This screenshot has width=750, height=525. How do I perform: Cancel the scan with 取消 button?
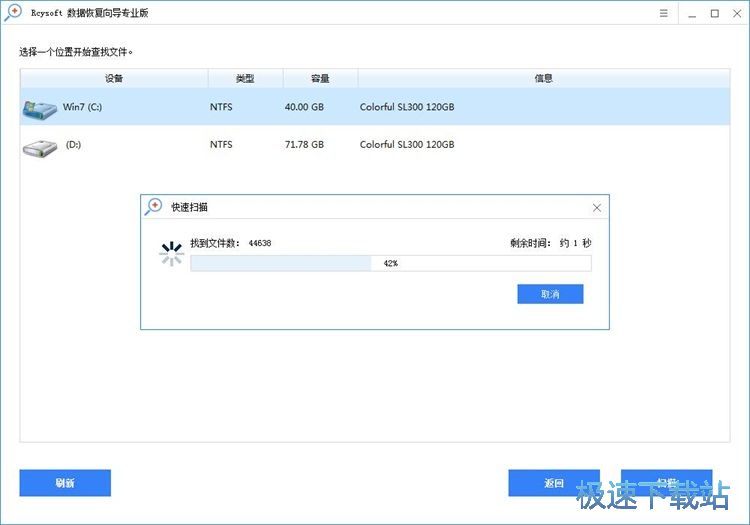tap(550, 294)
